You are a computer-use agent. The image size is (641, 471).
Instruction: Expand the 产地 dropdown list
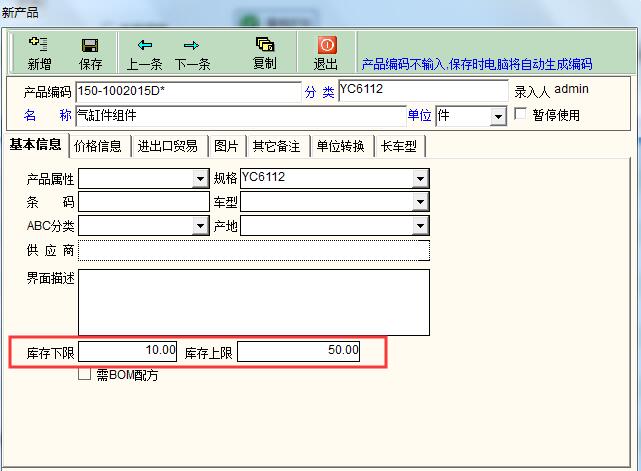coord(420,226)
